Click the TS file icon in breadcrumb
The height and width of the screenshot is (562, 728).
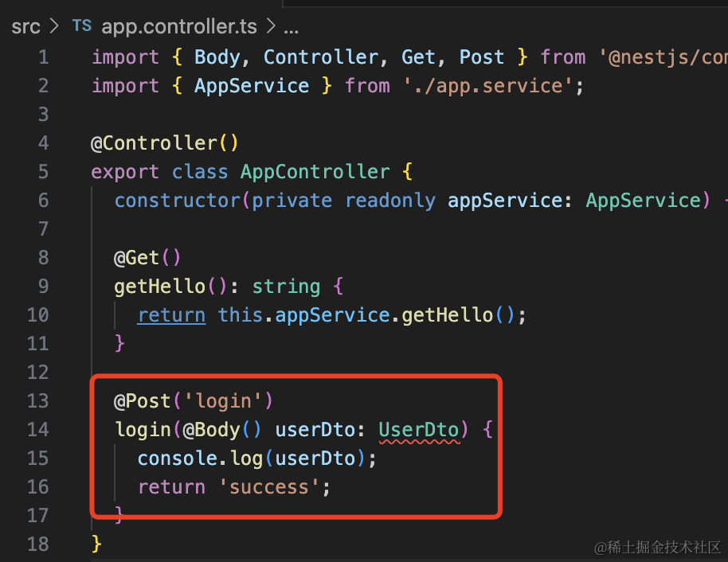(82, 25)
